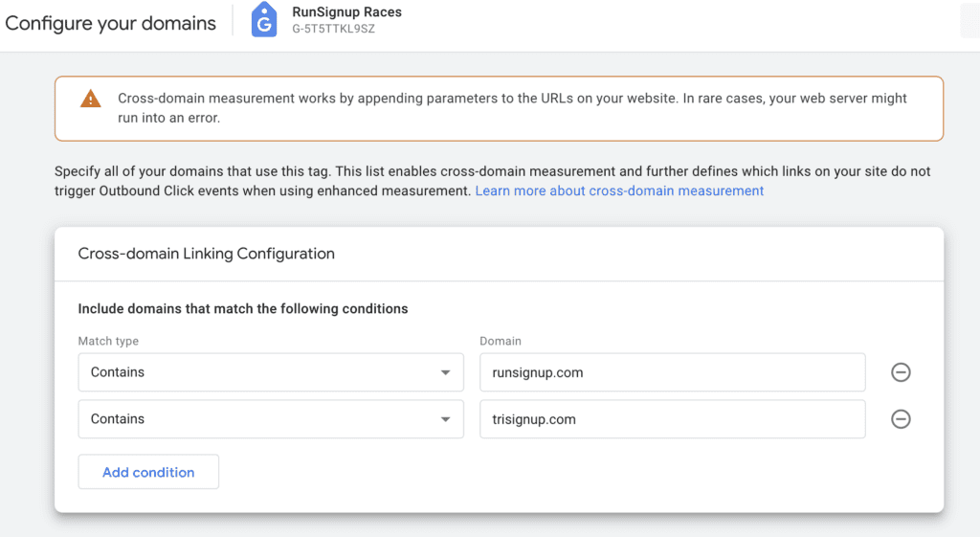This screenshot has width=980, height=537.
Task: Focus the trisignup.com domain field
Action: click(x=673, y=419)
